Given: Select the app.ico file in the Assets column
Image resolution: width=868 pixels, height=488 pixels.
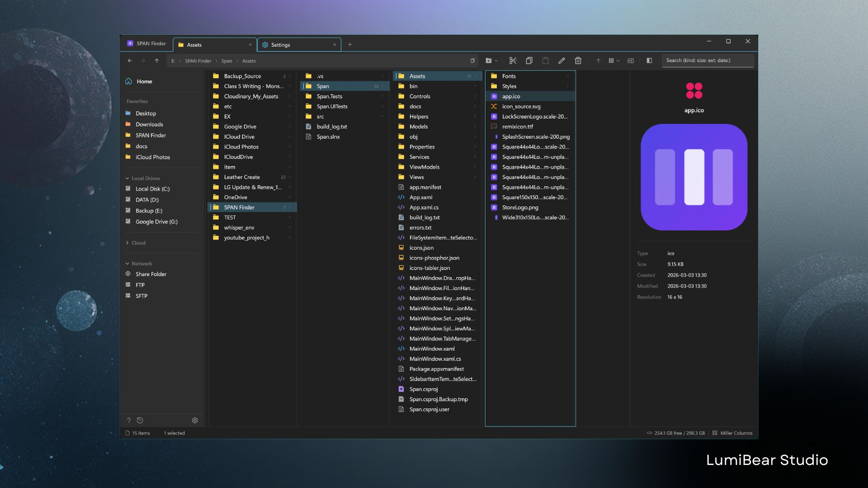Looking at the screenshot, I should (511, 96).
